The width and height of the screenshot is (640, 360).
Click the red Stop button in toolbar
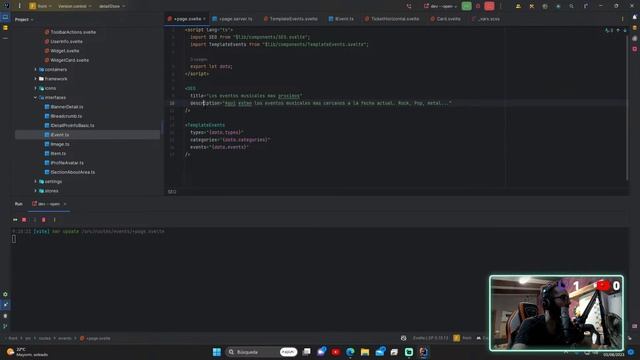tap(489, 6)
